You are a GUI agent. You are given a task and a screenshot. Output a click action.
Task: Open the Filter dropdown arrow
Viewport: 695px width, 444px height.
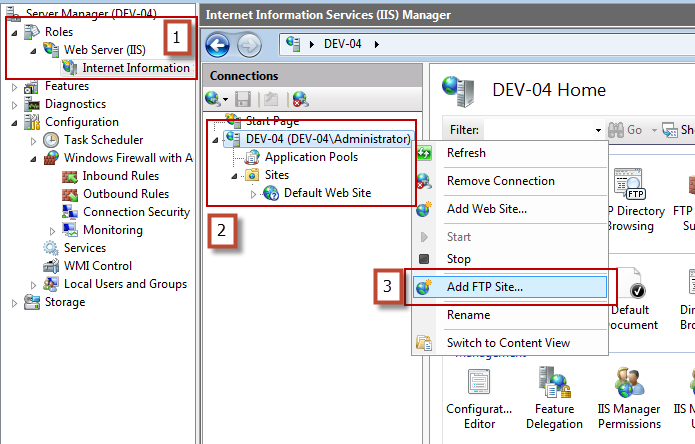(x=598, y=130)
